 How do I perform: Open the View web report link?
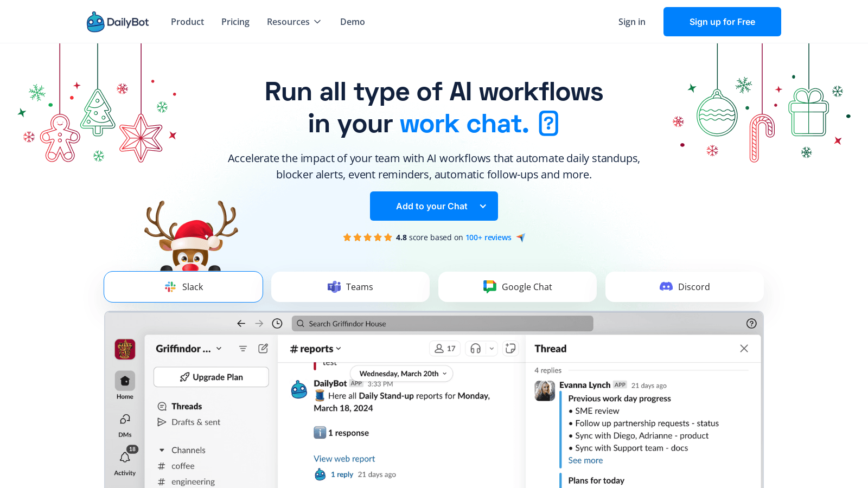344,459
